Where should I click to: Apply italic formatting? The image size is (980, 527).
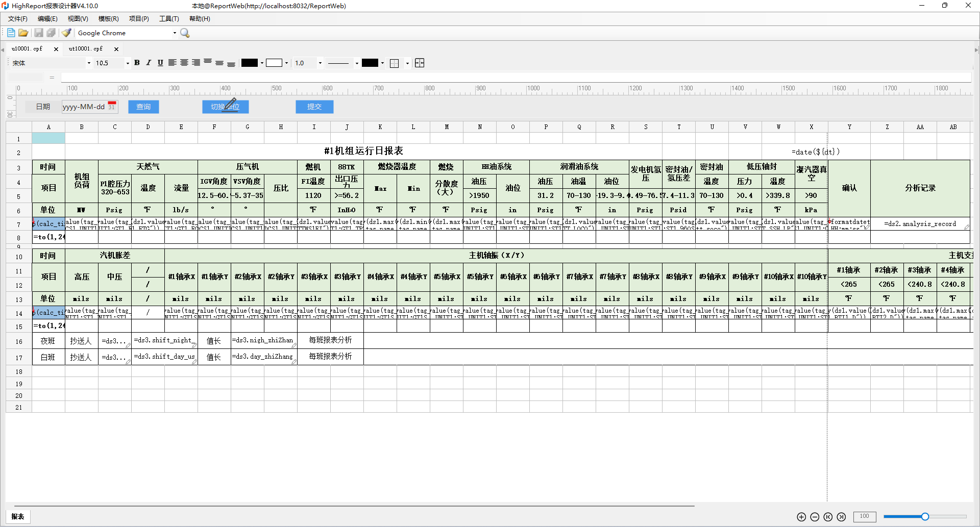pos(149,63)
